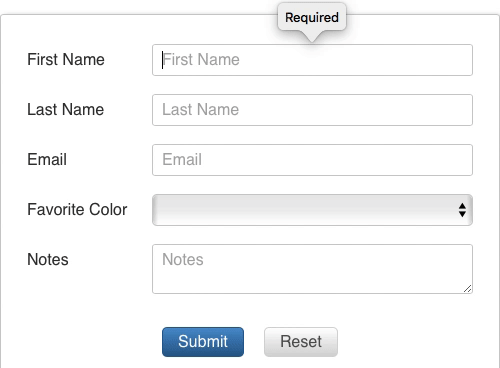Click the tooltip arrow pointing to First Name
The height and width of the screenshot is (368, 500).
tap(312, 36)
